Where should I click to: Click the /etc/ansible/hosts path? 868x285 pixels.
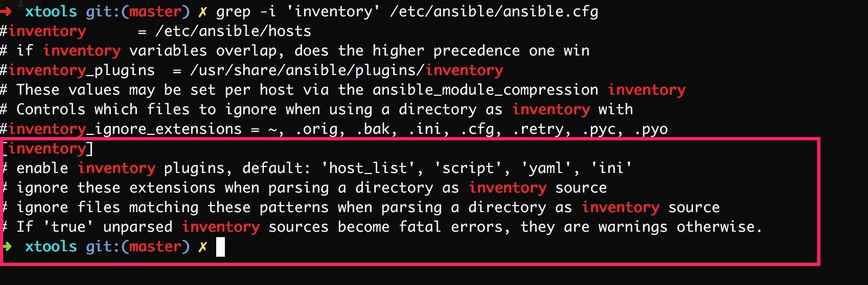pos(233,31)
